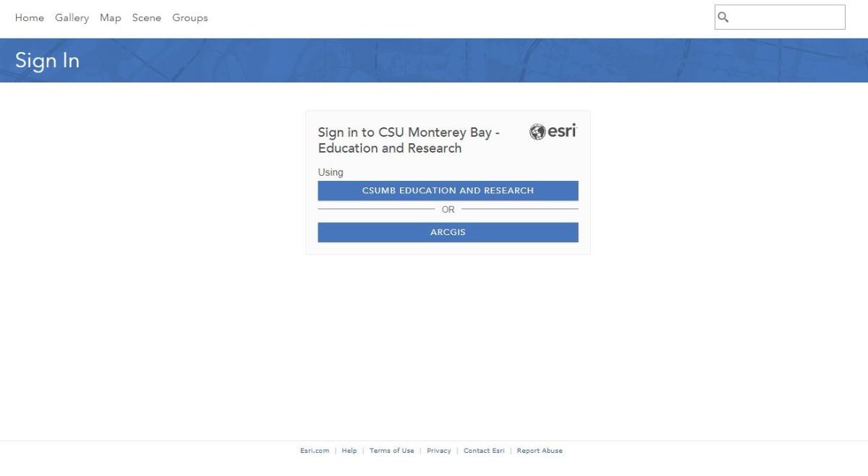868x476 pixels.
Task: Open the Privacy policy
Action: pos(439,450)
